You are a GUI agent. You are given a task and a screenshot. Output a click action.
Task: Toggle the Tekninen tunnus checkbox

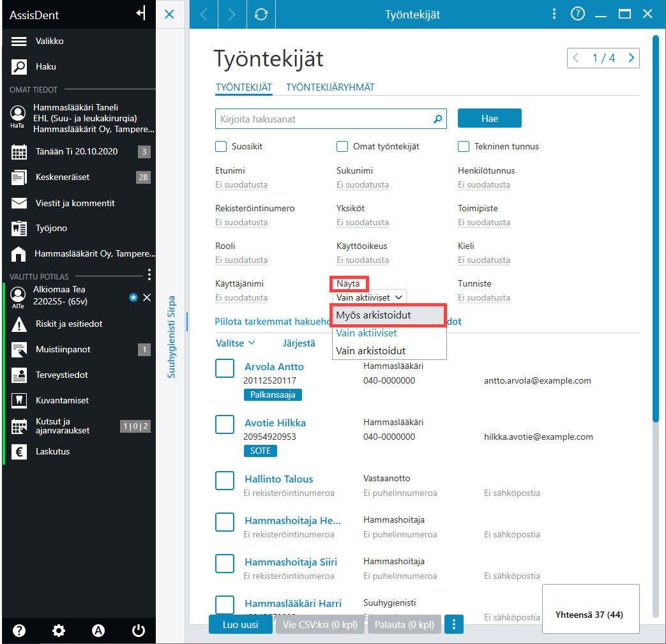pos(464,146)
